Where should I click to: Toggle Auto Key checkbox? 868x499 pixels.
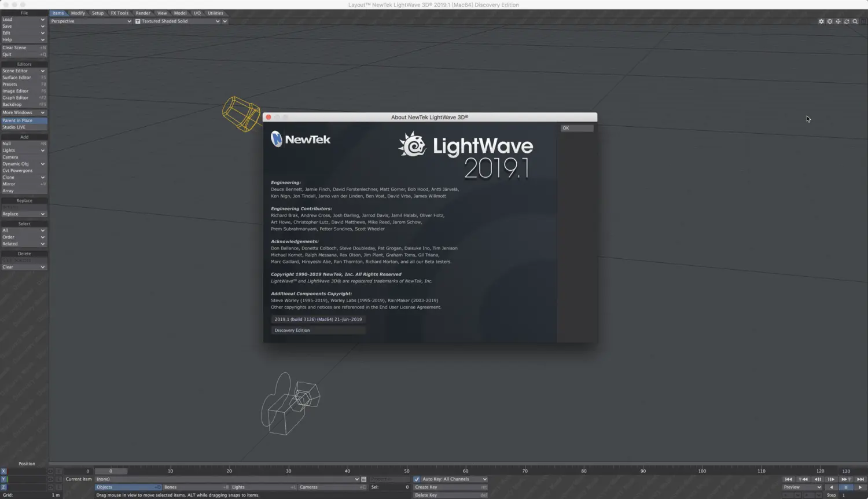tap(417, 479)
